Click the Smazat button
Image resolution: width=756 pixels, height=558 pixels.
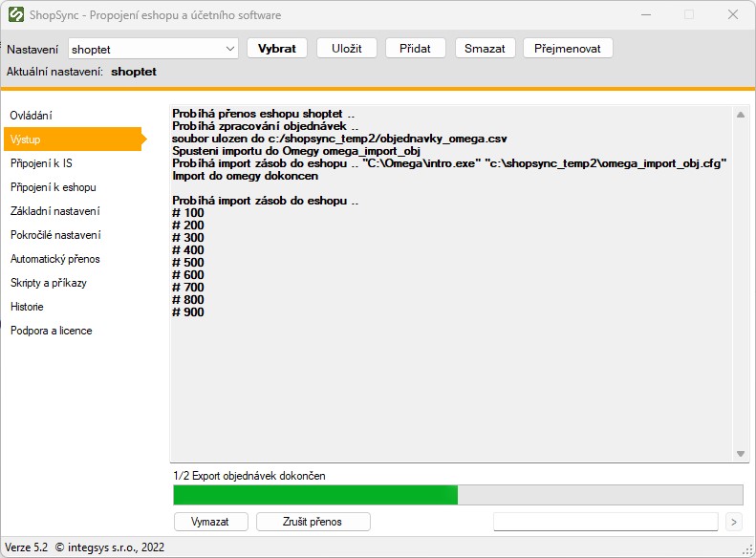pyautogui.click(x=485, y=48)
